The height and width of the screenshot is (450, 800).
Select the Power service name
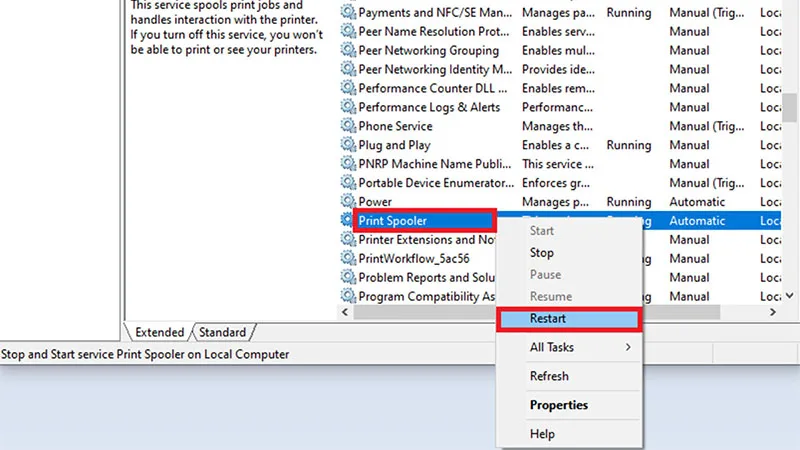coord(375,202)
